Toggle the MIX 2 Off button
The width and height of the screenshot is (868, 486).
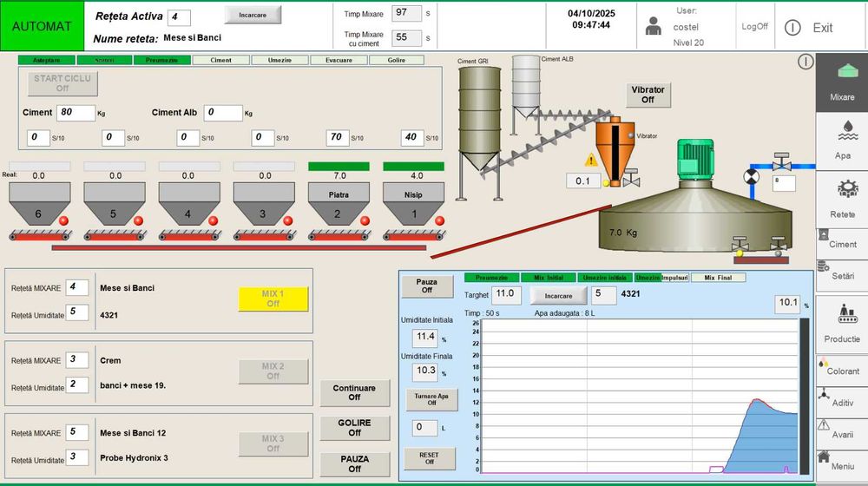273,371
